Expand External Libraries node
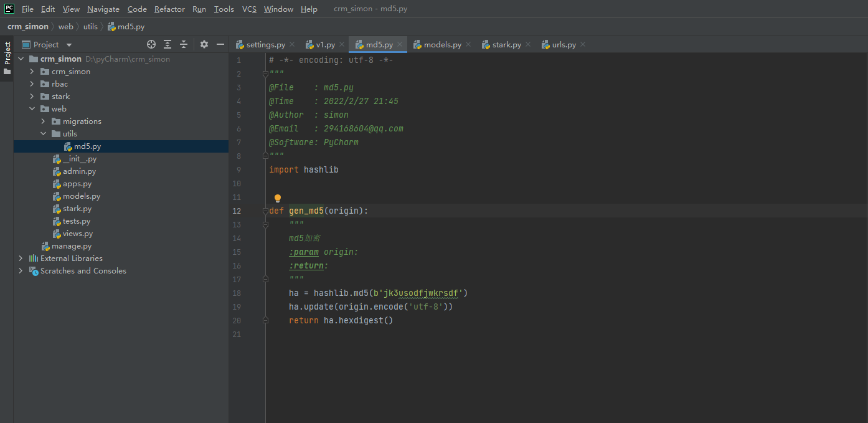868x423 pixels. tap(21, 259)
